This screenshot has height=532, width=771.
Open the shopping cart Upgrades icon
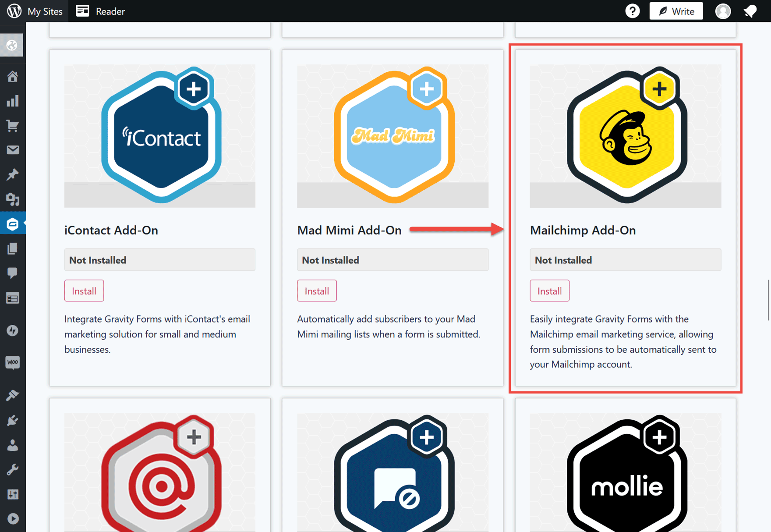point(12,126)
